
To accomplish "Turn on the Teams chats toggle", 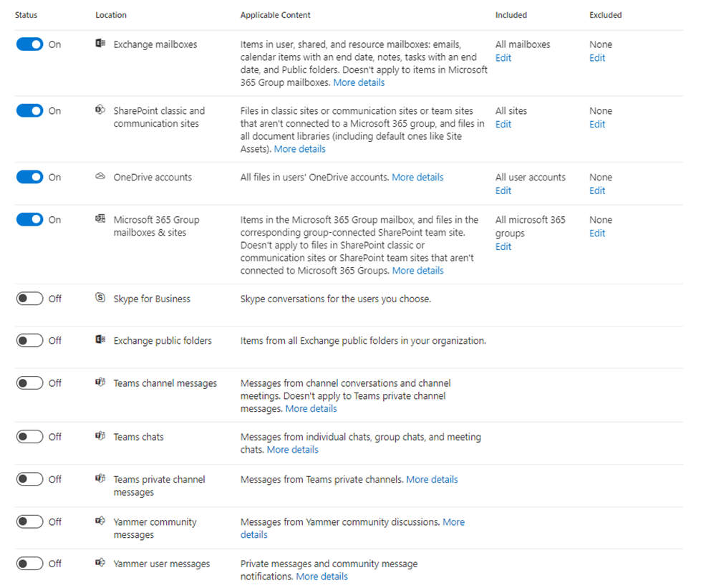I will pyautogui.click(x=30, y=436).
